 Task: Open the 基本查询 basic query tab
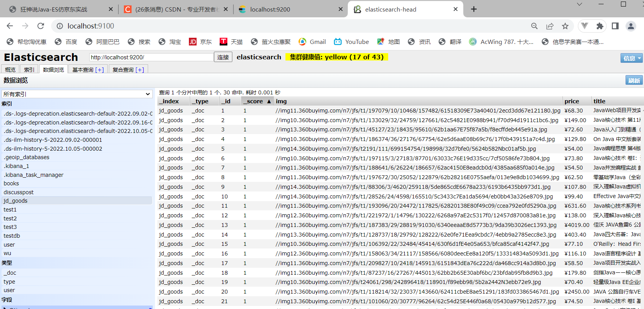pyautogui.click(x=88, y=69)
